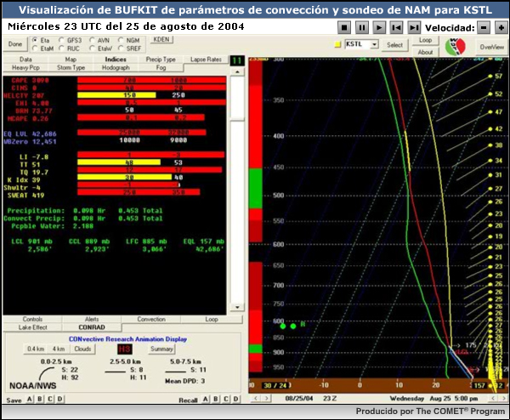Open the Alerts tab
The height and width of the screenshot is (420, 510).
(x=92, y=319)
